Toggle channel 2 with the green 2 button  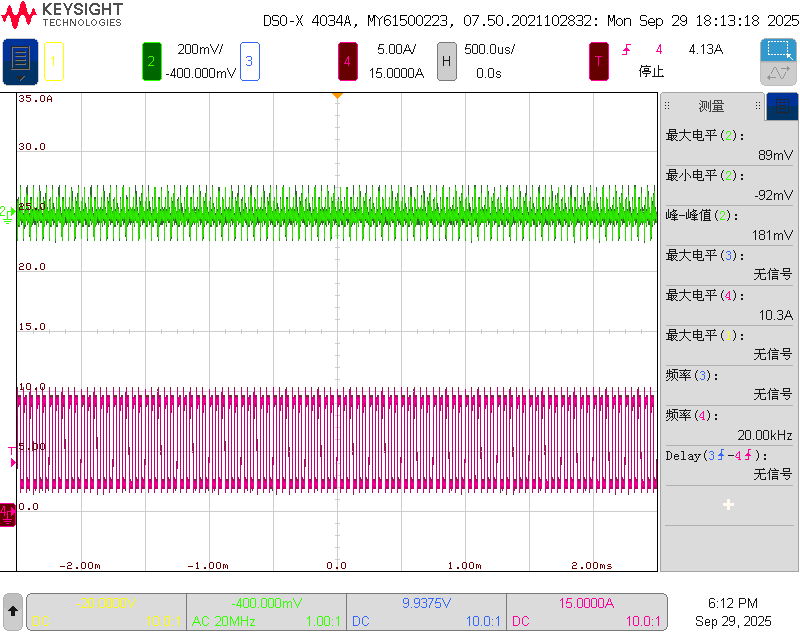click(x=150, y=61)
